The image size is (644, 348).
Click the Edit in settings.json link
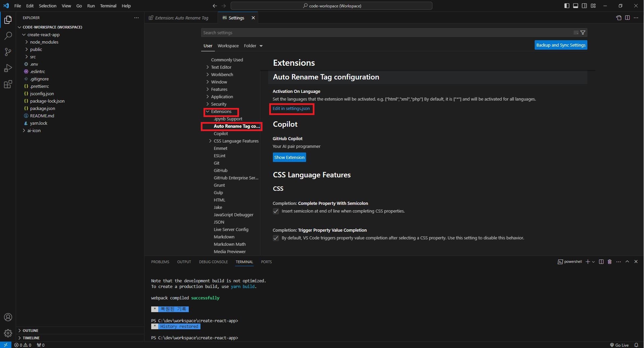click(291, 109)
